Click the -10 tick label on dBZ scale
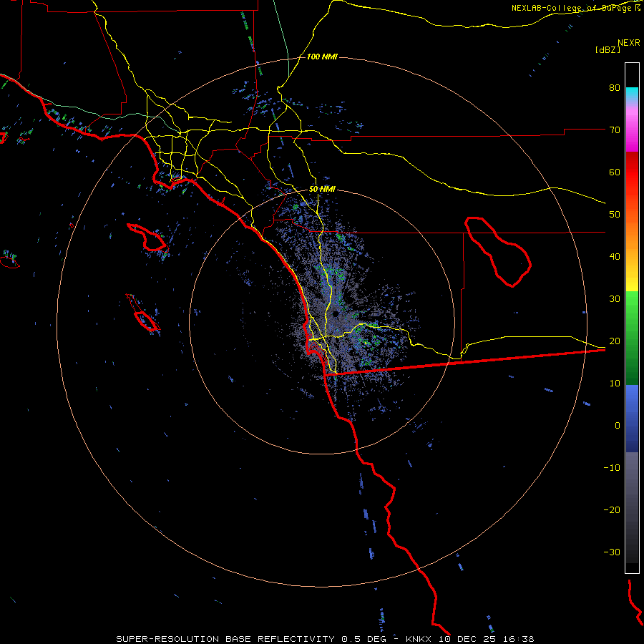644x644 pixels. tap(612, 468)
